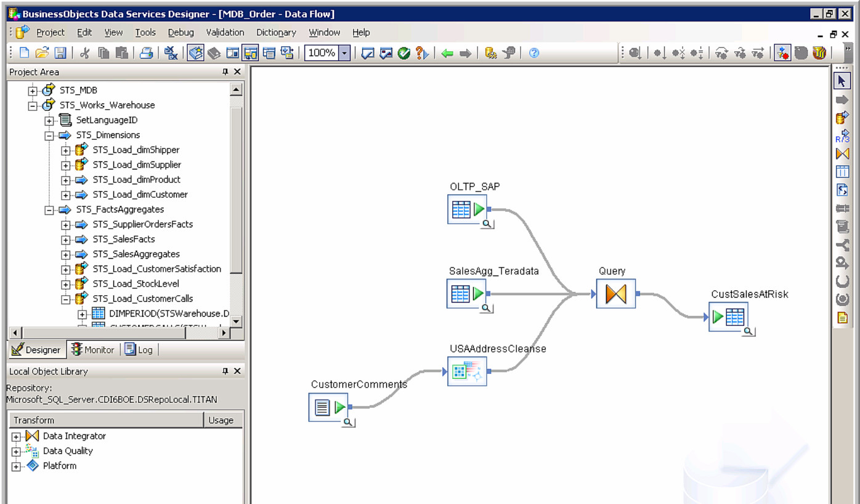Click the SalesAgg_Teradata source table node
860x504 pixels.
[466, 294]
